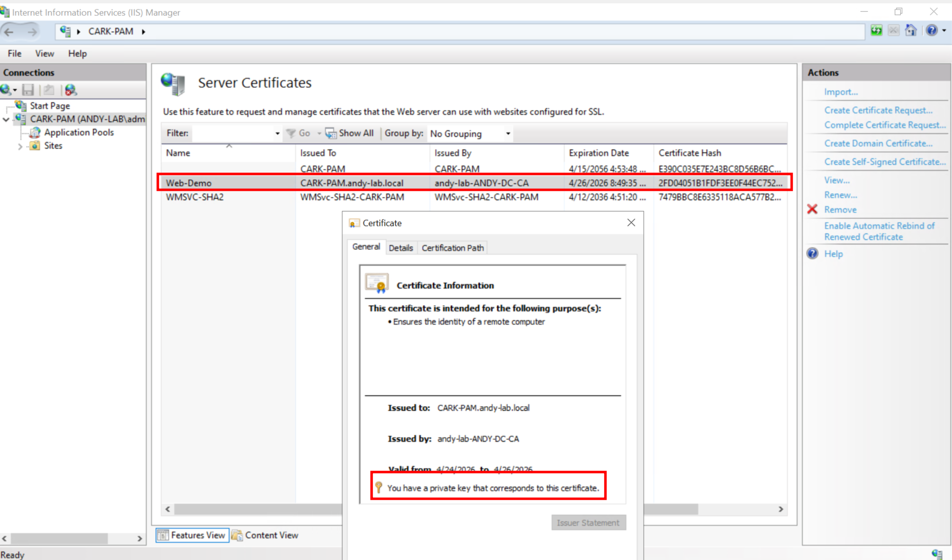
Task: Open the Filter dropdown arrow
Action: (277, 134)
